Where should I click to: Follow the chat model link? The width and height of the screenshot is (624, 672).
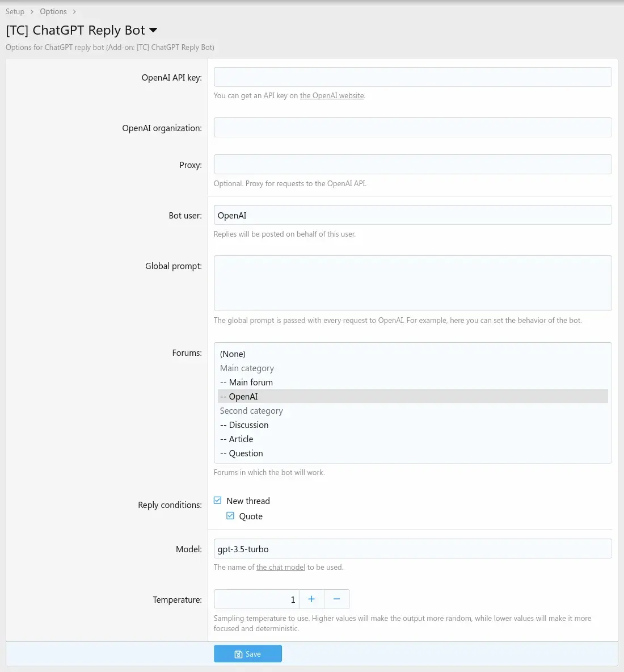(x=281, y=567)
